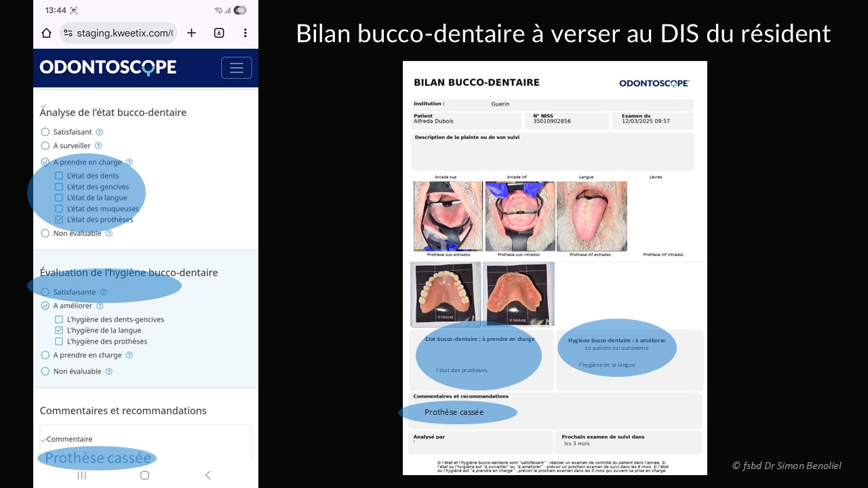Select the Satisfaisant radio option

[x=45, y=132]
